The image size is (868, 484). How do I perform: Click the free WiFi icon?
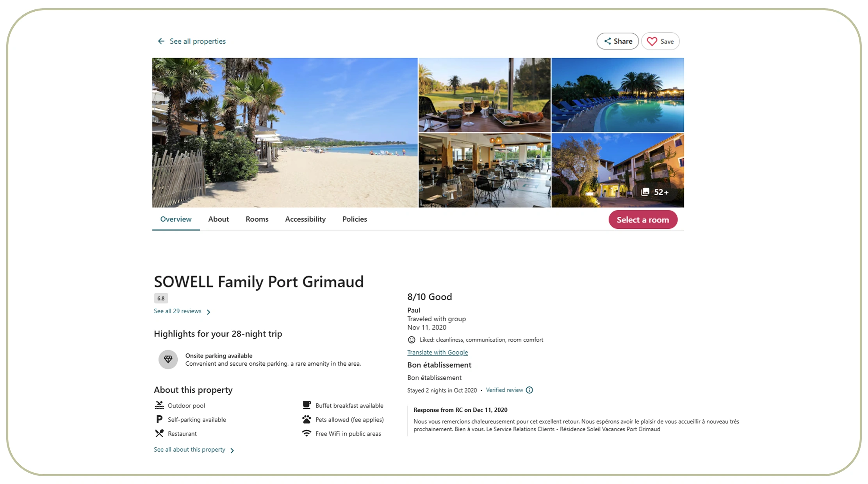(307, 433)
